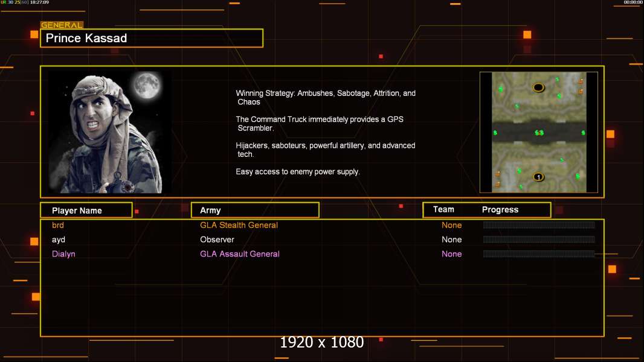Image resolution: width=644 pixels, height=362 pixels.
Task: Click Dialyn's team value None
Action: tap(451, 254)
